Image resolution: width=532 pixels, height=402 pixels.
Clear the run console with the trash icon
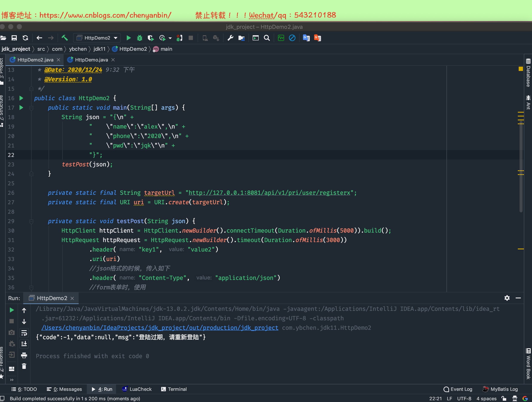pyautogui.click(x=24, y=366)
